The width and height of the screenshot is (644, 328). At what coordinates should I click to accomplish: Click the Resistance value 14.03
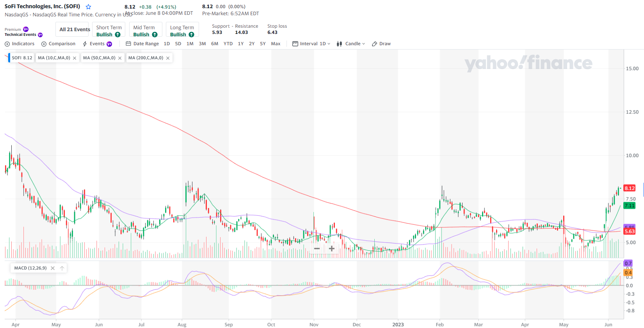[x=241, y=32]
